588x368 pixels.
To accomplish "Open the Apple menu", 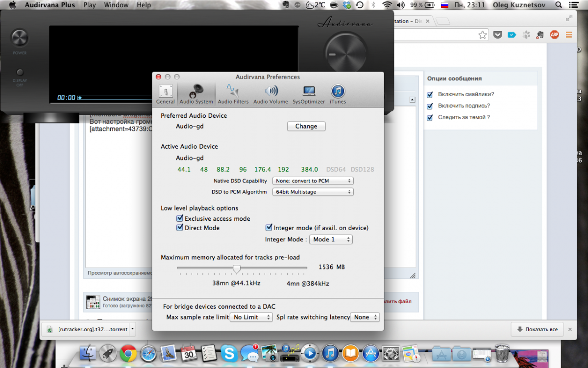I will click(x=13, y=5).
